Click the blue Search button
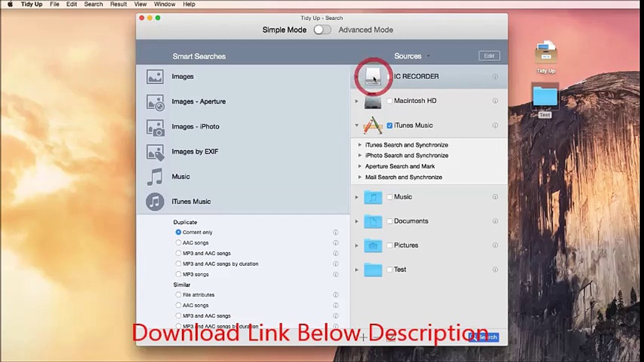The image size is (644, 362). 484,337
